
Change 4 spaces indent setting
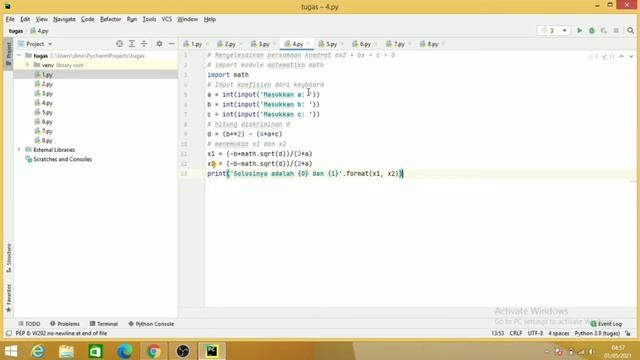tap(558, 333)
